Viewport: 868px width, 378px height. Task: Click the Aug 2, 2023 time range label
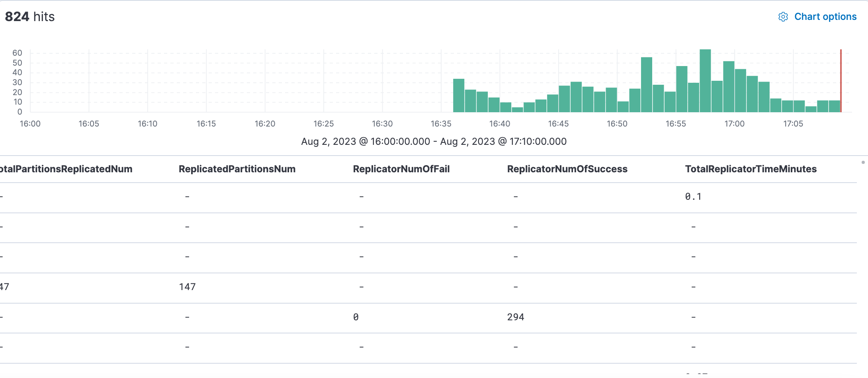[434, 142]
